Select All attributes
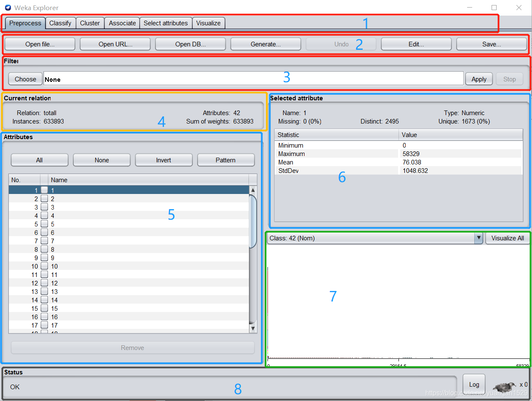This screenshot has height=401, width=532. pos(40,160)
